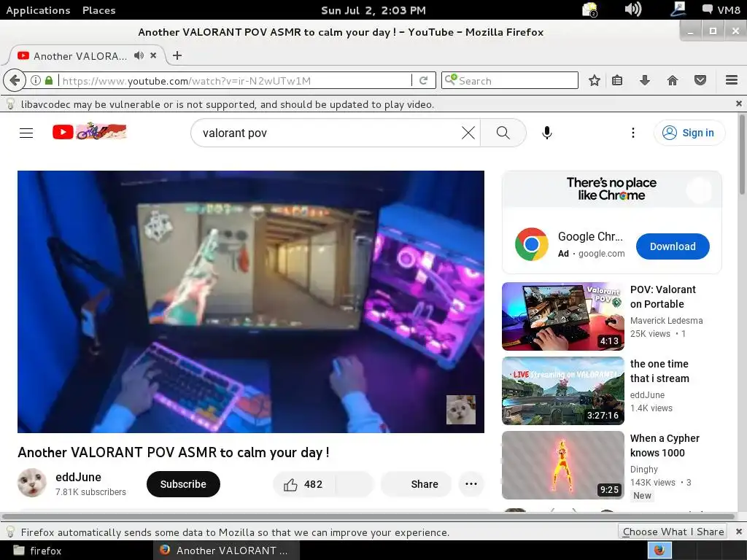Open POV: Valorant on Portable thumbnail
This screenshot has height=560, width=747.
[563, 316]
